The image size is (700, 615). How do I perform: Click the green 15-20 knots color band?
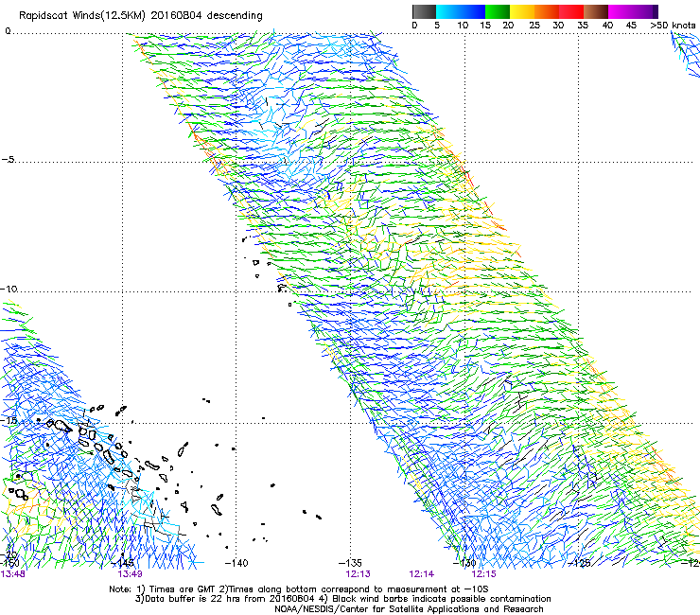pyautogui.click(x=498, y=11)
